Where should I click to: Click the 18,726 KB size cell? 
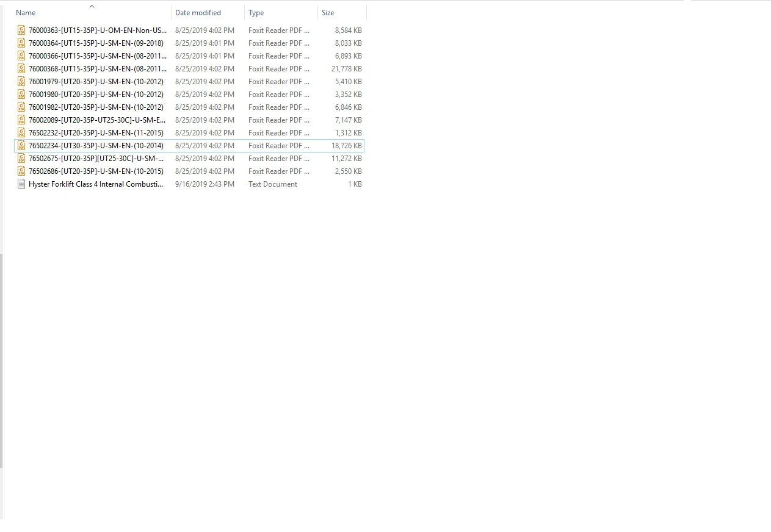tap(346, 145)
